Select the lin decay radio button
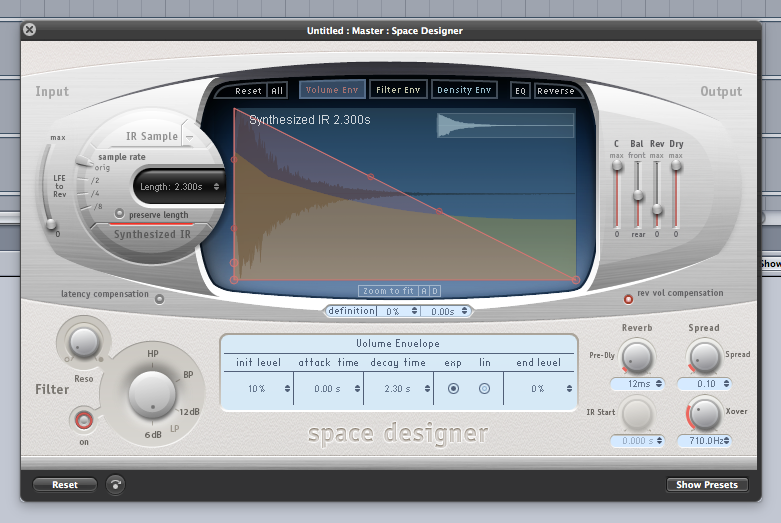781x523 pixels. click(484, 388)
